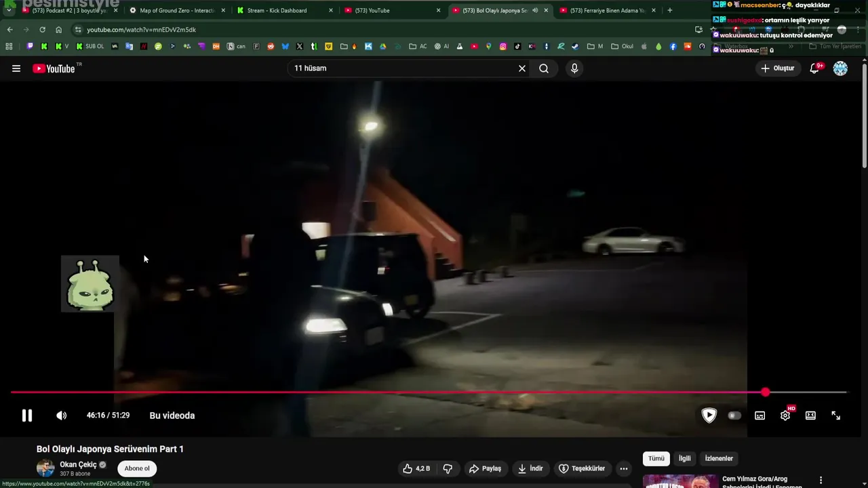Image resolution: width=868 pixels, height=488 pixels.
Task: Select the 'İlgili' filter chip
Action: point(685,458)
